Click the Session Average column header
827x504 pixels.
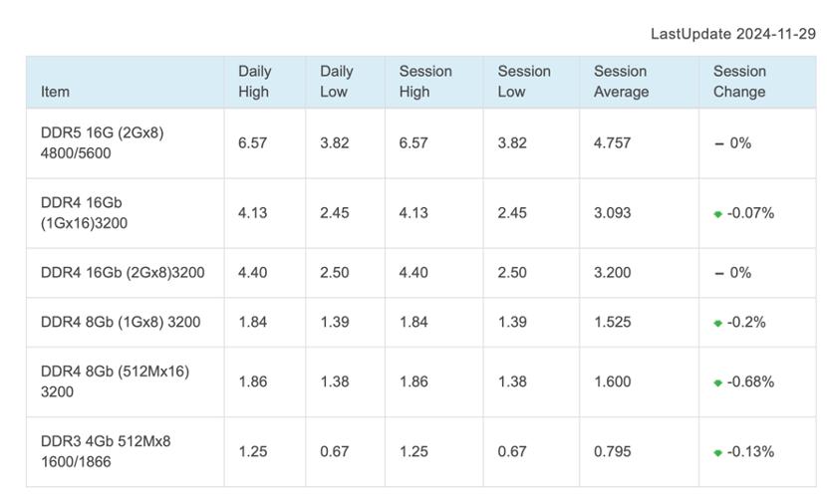coord(621,82)
